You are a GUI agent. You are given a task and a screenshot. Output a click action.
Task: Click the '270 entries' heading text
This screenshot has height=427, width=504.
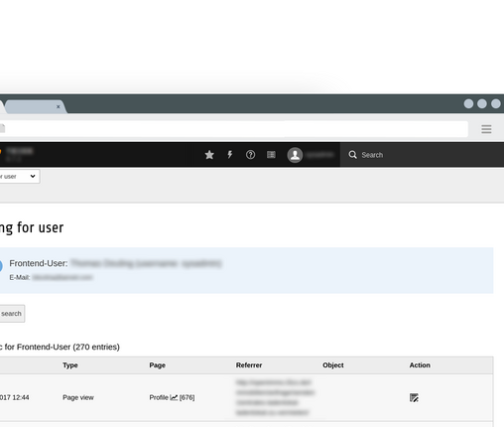96,347
